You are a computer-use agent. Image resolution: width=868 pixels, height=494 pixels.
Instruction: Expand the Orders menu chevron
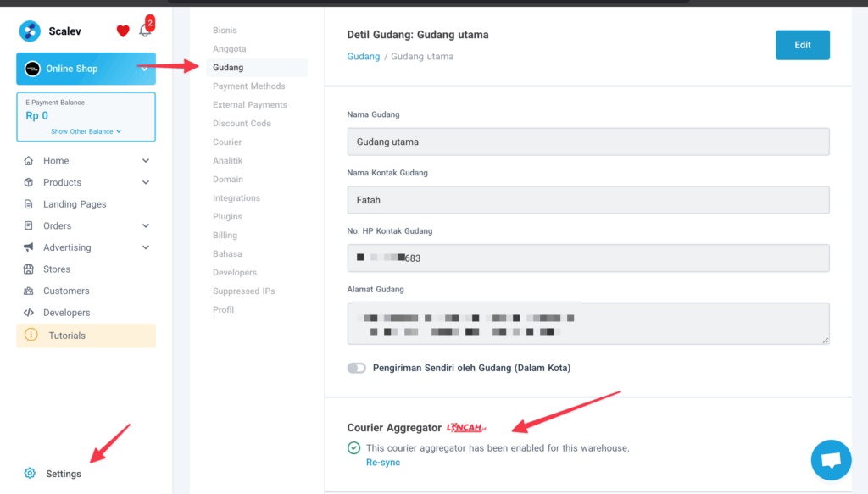point(146,226)
